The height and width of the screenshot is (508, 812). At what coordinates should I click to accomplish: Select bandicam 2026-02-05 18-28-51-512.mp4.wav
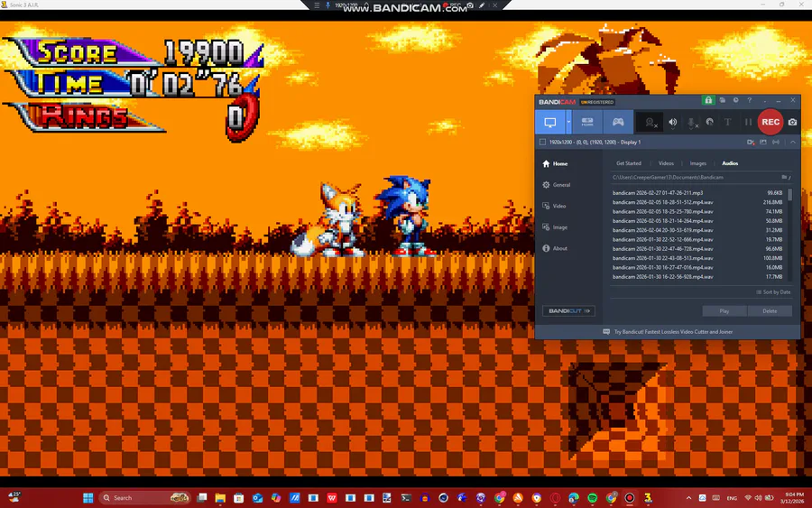(x=697, y=202)
